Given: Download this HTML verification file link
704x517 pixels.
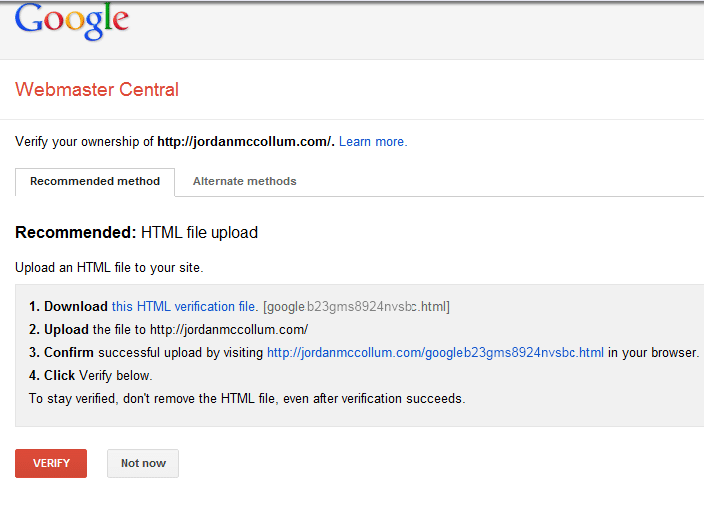Looking at the screenshot, I should pyautogui.click(x=185, y=307).
